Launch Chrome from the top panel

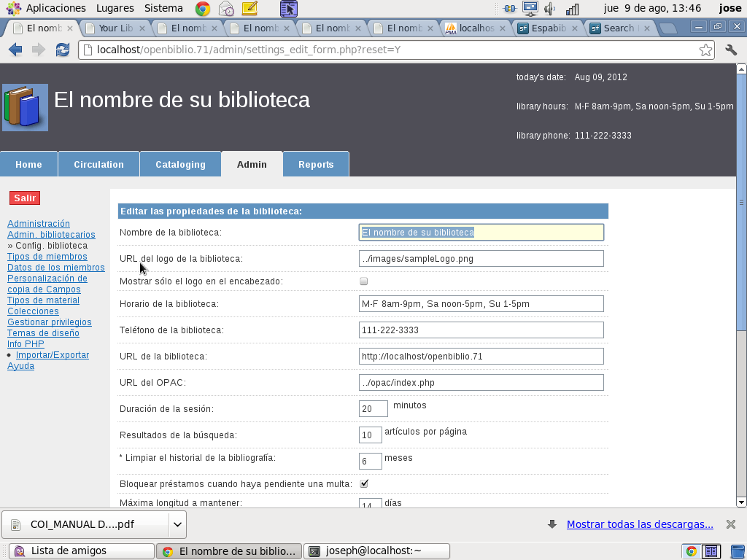pyautogui.click(x=204, y=9)
